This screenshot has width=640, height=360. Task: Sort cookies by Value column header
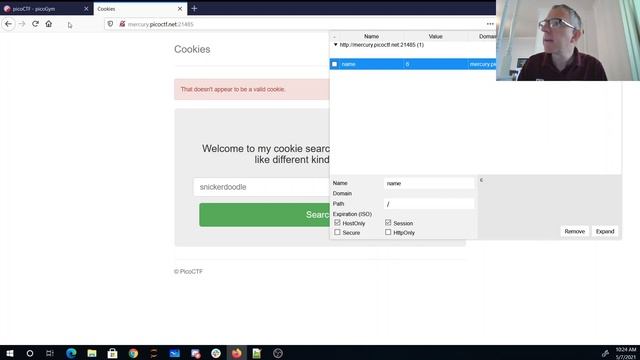click(x=436, y=36)
